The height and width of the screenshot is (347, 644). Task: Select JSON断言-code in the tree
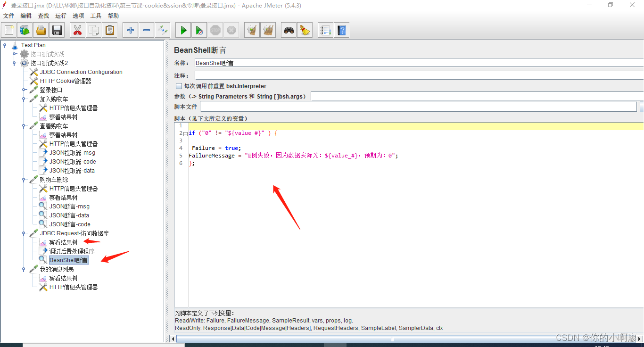coord(70,224)
